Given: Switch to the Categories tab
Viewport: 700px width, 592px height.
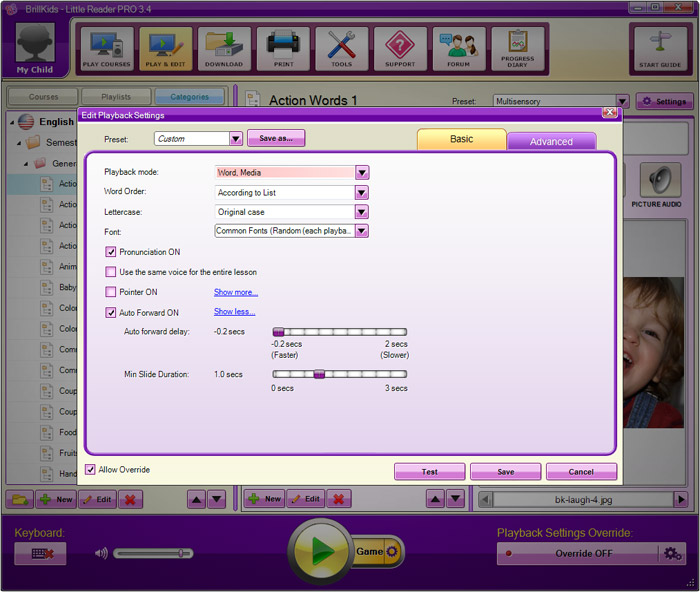Looking at the screenshot, I should click(190, 97).
